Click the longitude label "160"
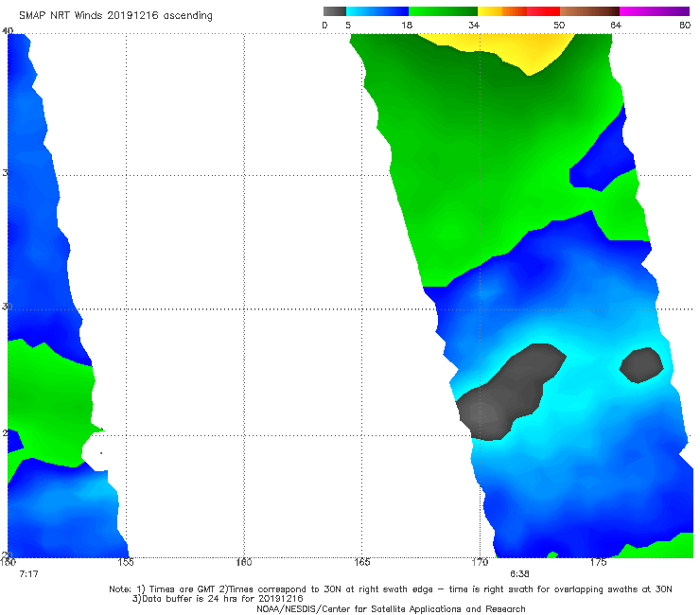This screenshot has width=700, height=615. pyautogui.click(x=244, y=562)
